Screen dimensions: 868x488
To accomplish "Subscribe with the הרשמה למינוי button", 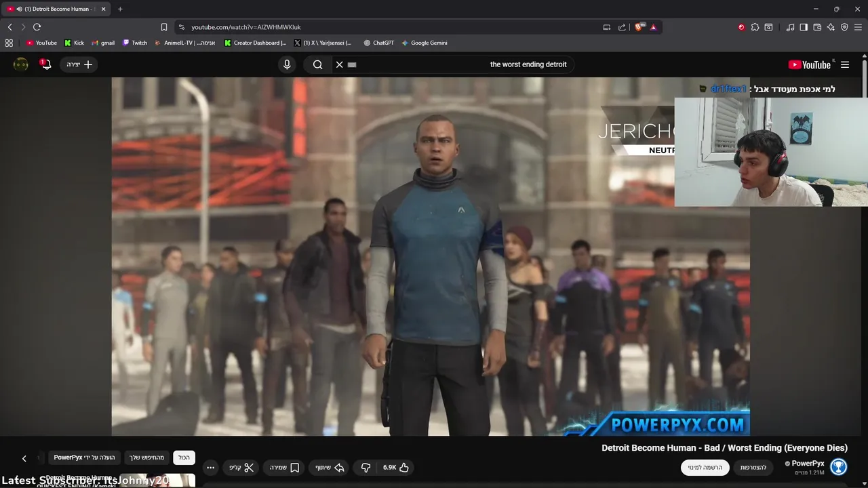I will (705, 468).
